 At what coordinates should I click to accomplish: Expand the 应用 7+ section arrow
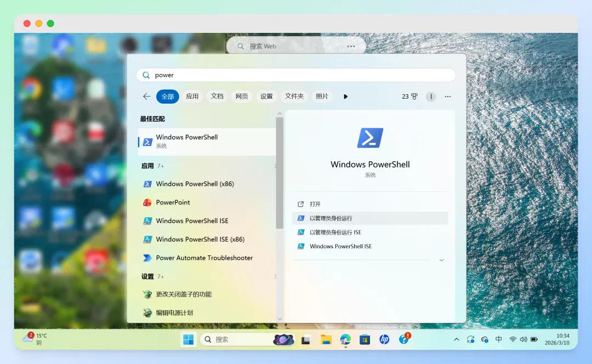click(x=275, y=166)
